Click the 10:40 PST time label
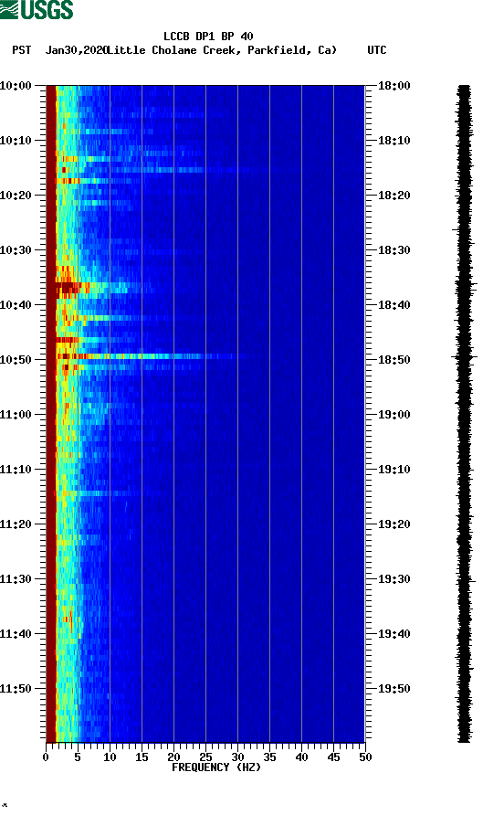This screenshot has width=504, height=815. (16, 305)
